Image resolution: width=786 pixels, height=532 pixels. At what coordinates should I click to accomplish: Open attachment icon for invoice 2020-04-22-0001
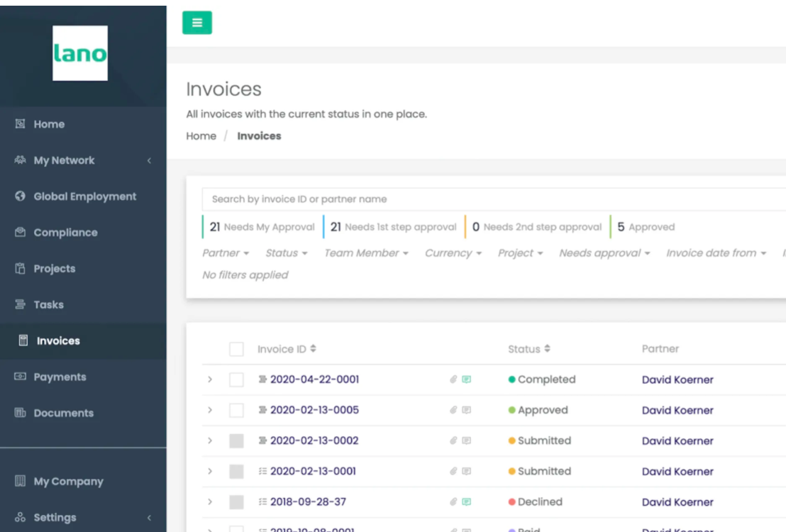[x=453, y=379]
